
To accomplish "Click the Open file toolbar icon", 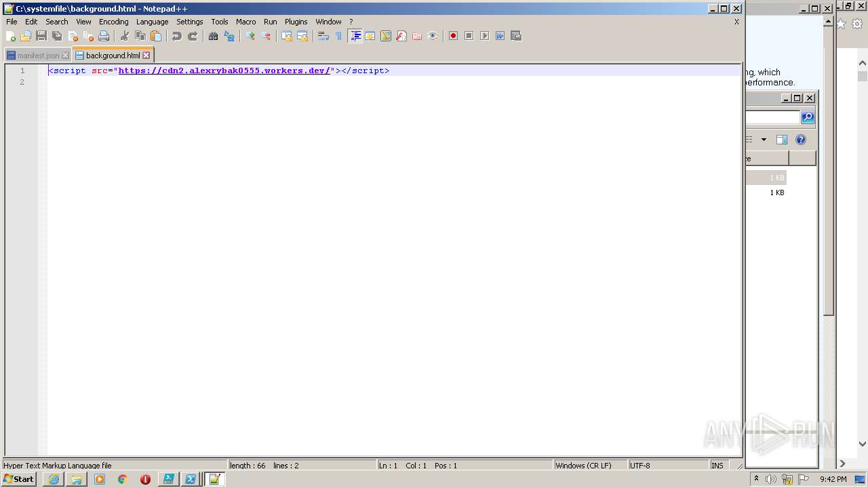I will pyautogui.click(x=26, y=36).
